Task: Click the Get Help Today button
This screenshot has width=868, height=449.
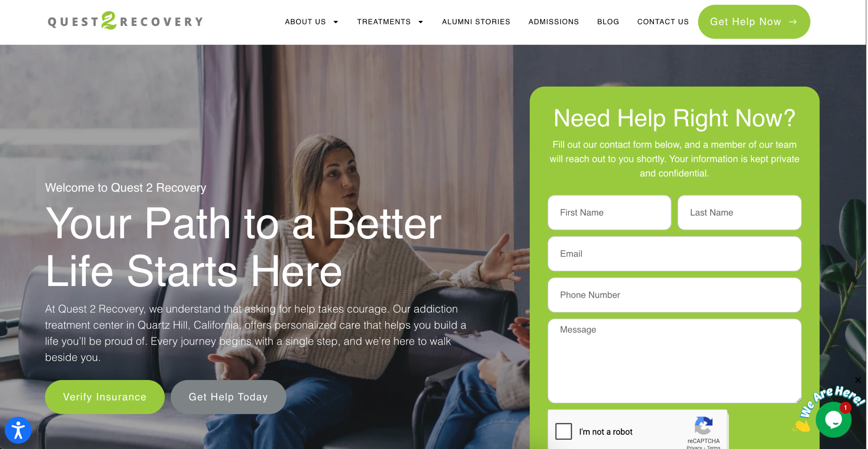Action: [x=228, y=397]
